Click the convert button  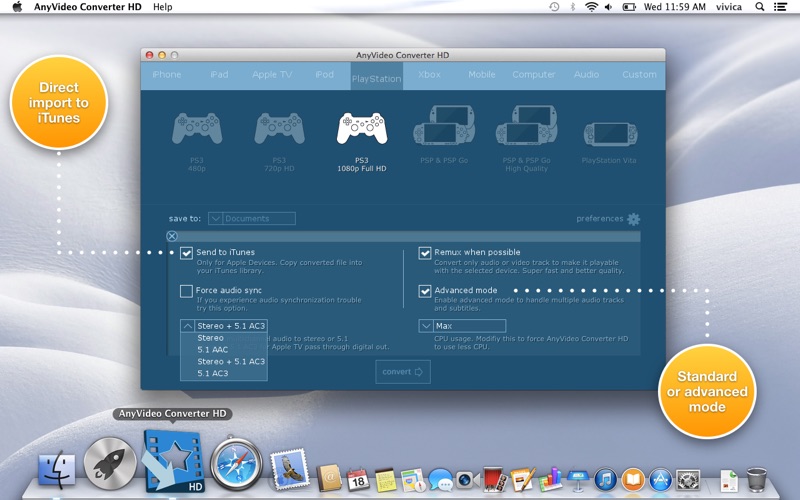[403, 372]
